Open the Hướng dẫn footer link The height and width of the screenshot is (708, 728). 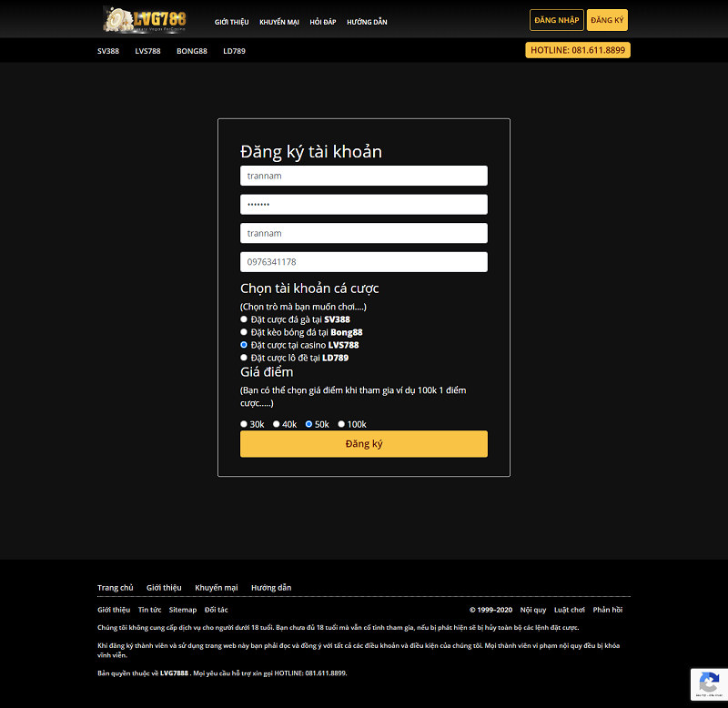pos(271,588)
